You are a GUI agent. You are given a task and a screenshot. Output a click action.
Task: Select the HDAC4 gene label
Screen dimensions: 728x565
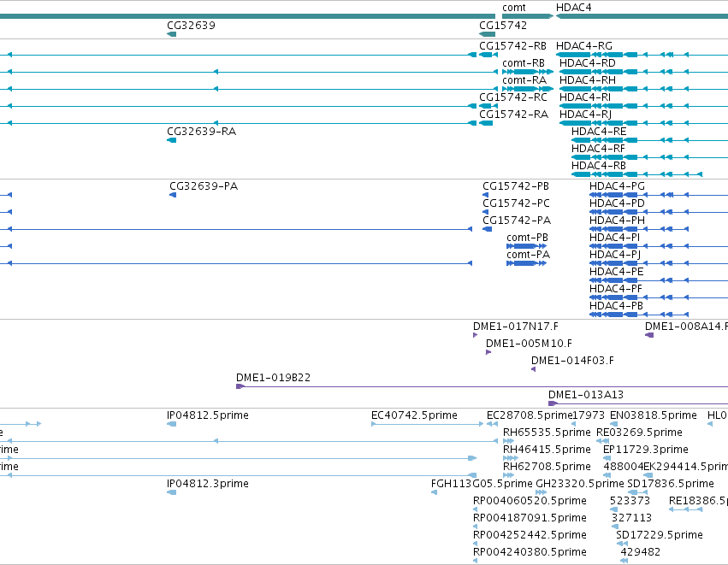(x=573, y=8)
